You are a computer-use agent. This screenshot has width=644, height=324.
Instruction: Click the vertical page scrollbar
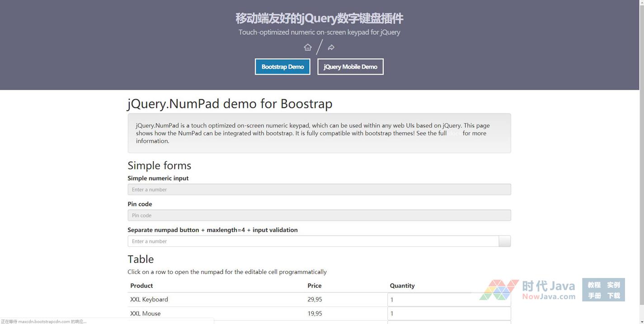(641, 135)
